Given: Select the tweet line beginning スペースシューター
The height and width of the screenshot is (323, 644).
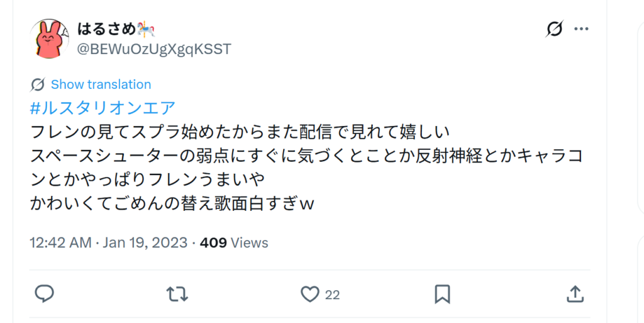Looking at the screenshot, I should (306, 156).
